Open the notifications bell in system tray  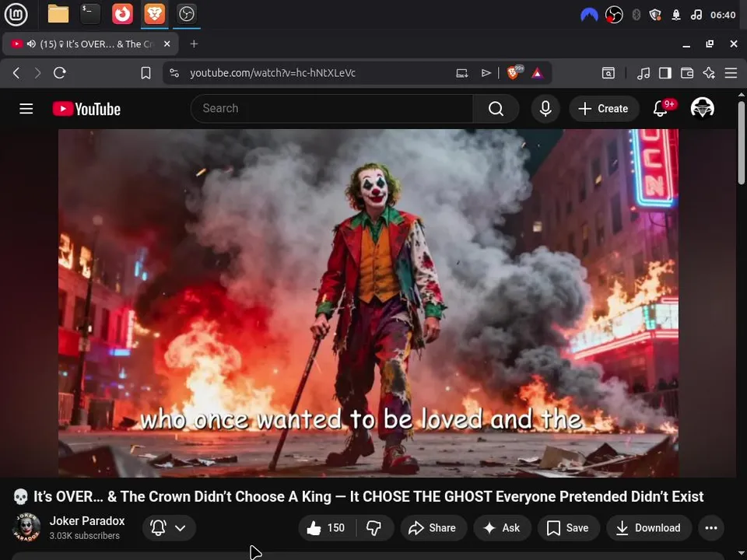pos(676,15)
